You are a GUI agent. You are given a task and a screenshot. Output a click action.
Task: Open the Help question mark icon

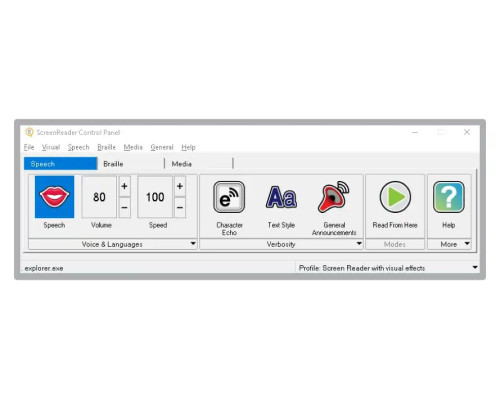click(x=449, y=197)
